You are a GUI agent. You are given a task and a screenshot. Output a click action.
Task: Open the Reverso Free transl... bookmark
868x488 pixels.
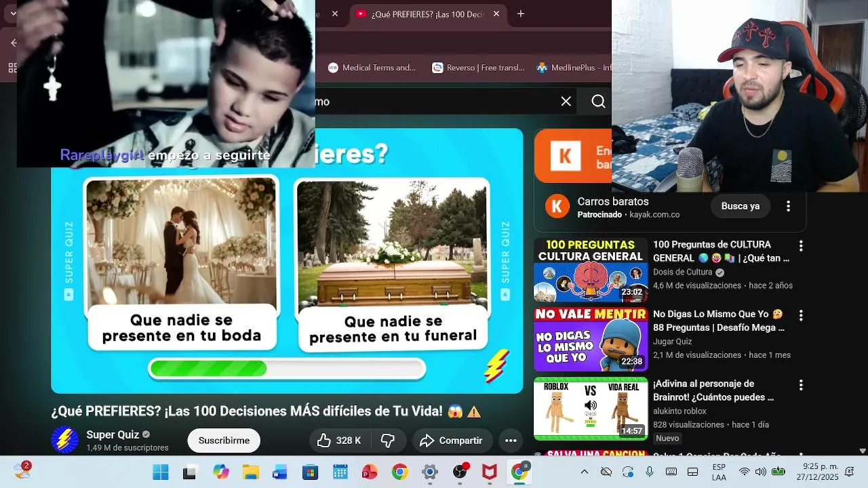point(479,68)
